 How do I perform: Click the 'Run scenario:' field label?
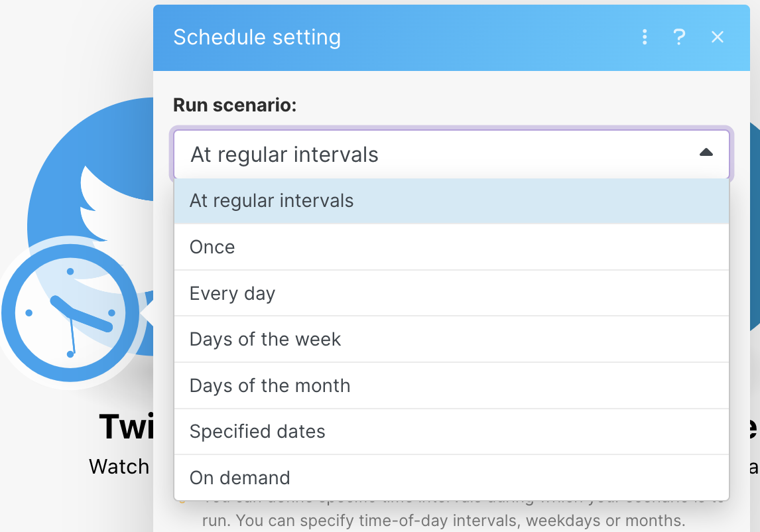[235, 105]
